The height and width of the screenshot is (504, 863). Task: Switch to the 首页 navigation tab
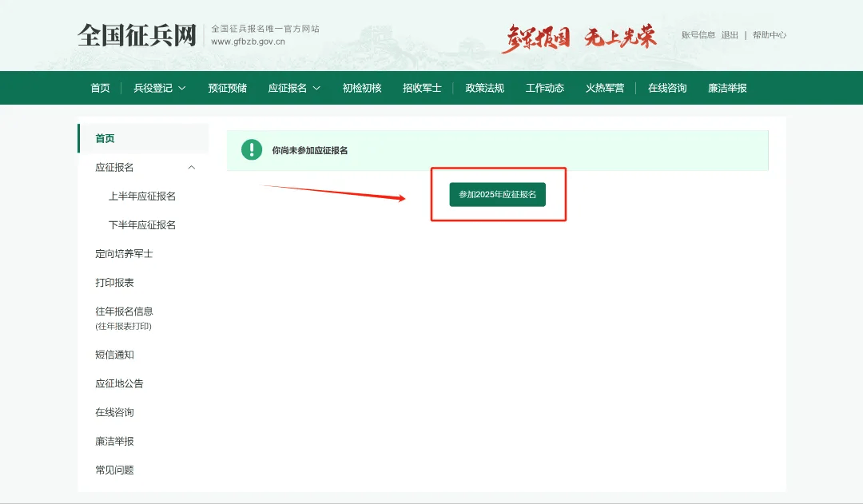coord(99,88)
